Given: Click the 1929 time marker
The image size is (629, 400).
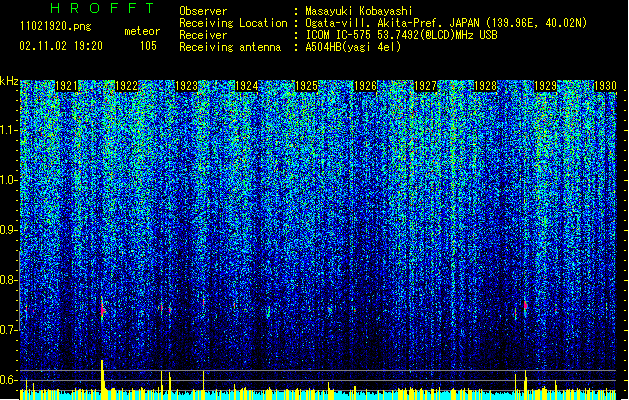Looking at the screenshot, I should tap(546, 86).
